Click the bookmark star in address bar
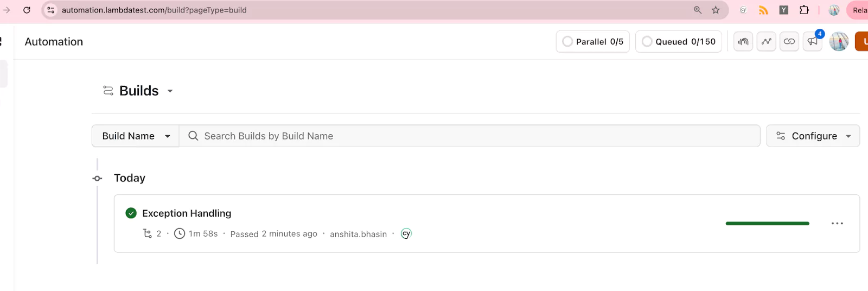 pyautogui.click(x=716, y=10)
